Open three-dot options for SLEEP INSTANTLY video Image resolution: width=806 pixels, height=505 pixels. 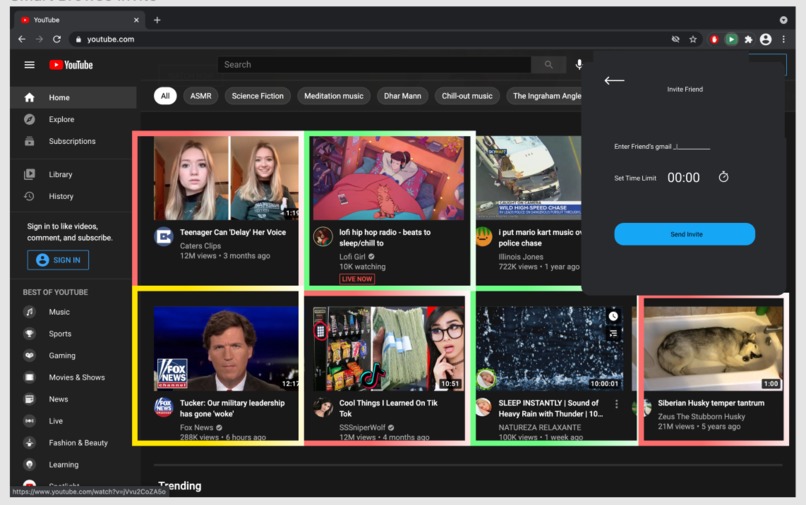pyautogui.click(x=616, y=404)
